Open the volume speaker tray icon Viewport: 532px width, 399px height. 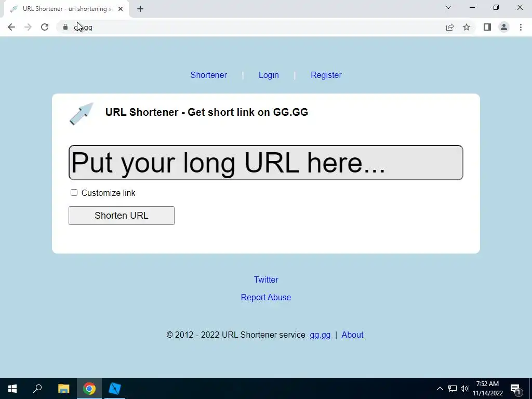464,389
